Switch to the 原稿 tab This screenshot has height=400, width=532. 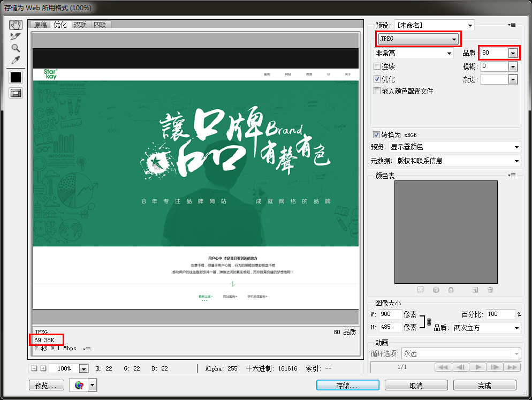(x=41, y=25)
